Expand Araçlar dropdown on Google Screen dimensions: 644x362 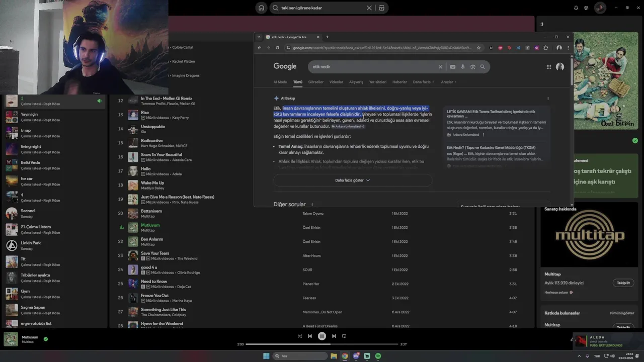coord(449,82)
